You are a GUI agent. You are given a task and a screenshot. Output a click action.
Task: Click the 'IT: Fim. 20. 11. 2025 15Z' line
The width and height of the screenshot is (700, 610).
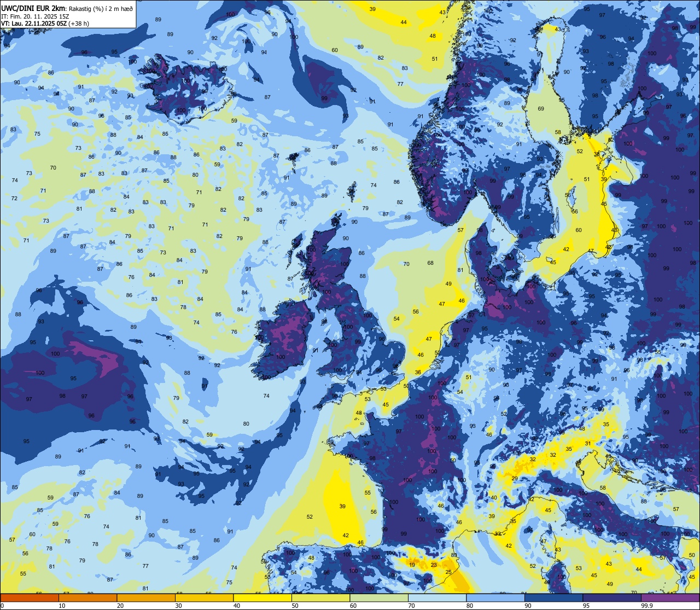click(36, 16)
